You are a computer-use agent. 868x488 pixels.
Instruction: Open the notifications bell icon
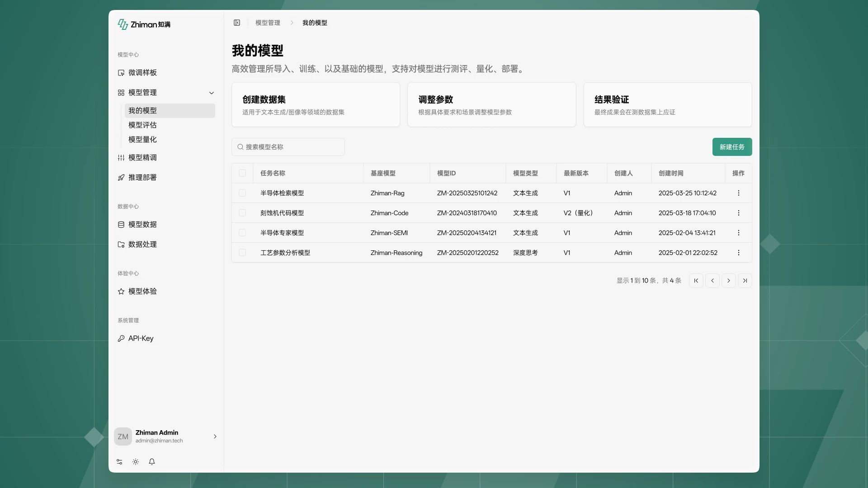(x=152, y=462)
